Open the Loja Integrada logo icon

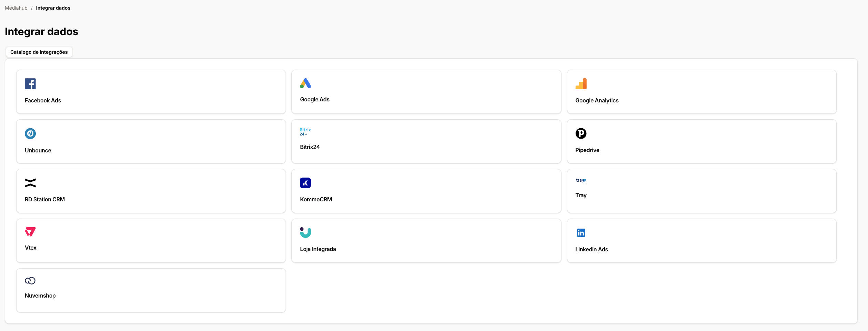click(x=305, y=233)
